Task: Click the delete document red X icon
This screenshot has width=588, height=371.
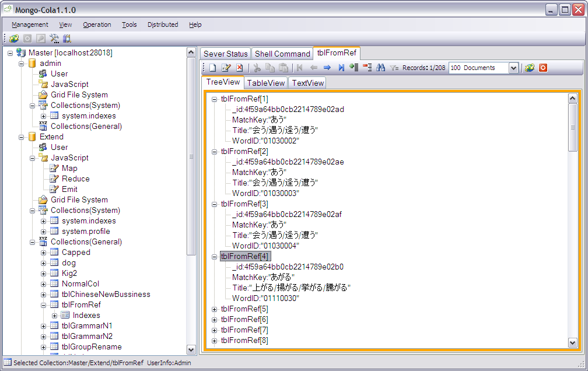Action: click(x=240, y=68)
